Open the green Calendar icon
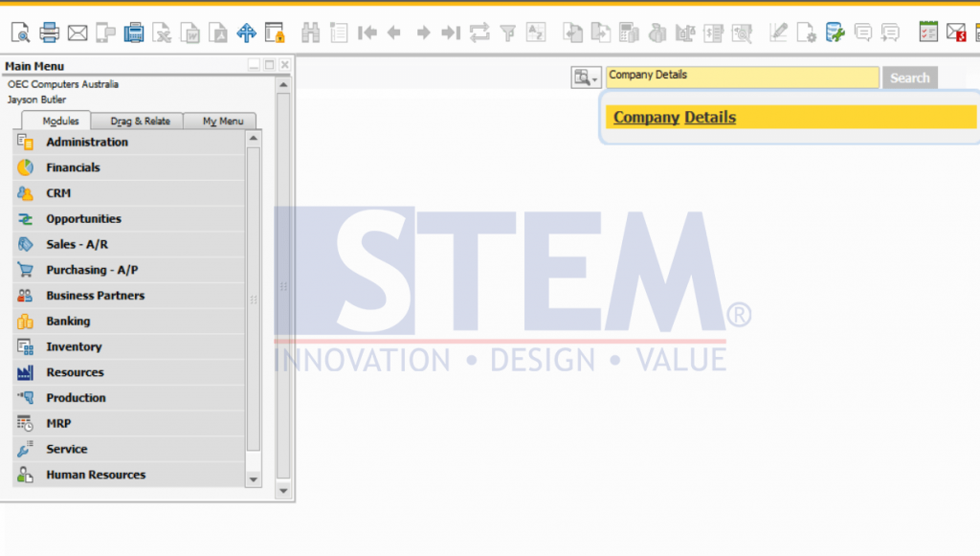980x556 pixels. pyautogui.click(x=927, y=33)
